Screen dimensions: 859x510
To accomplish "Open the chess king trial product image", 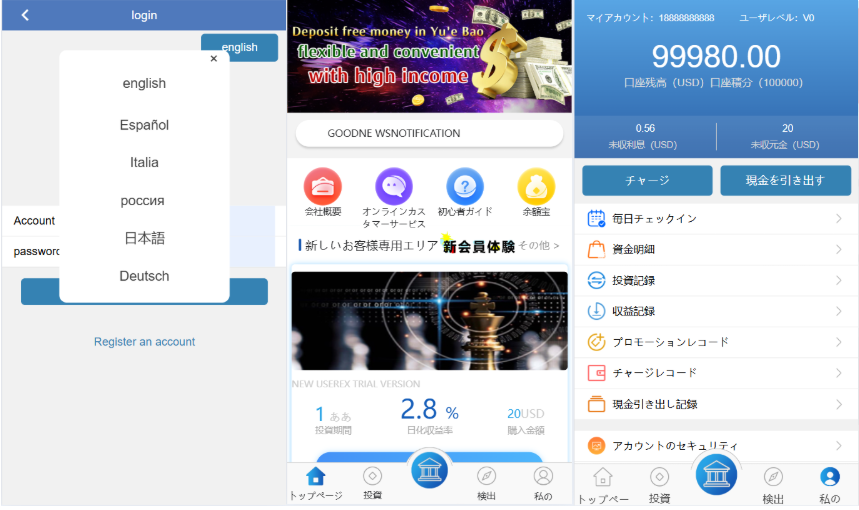I will pyautogui.click(x=430, y=321).
